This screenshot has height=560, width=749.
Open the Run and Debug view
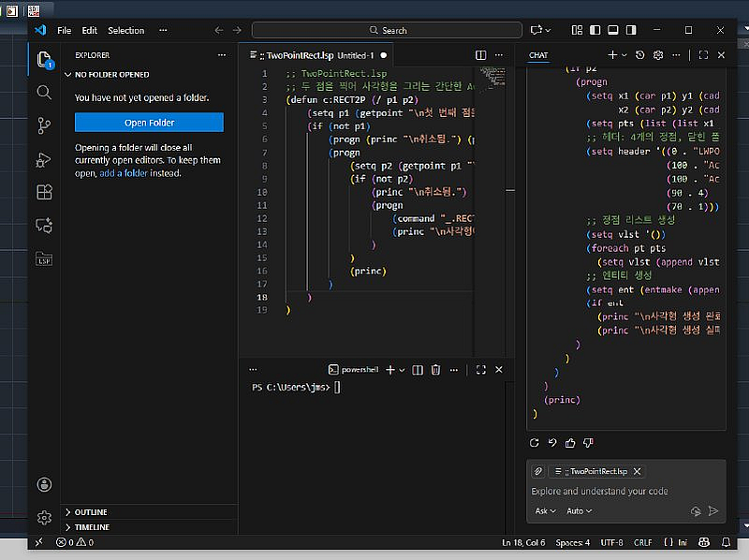[x=44, y=158]
